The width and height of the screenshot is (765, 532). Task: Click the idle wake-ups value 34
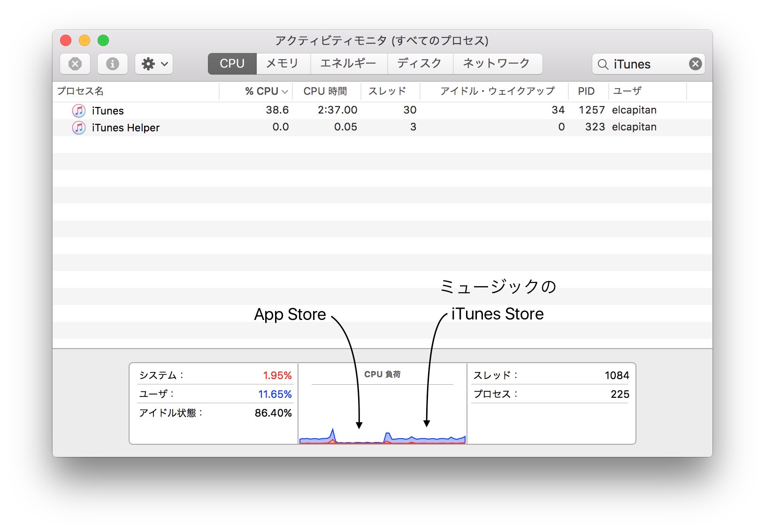(x=558, y=110)
